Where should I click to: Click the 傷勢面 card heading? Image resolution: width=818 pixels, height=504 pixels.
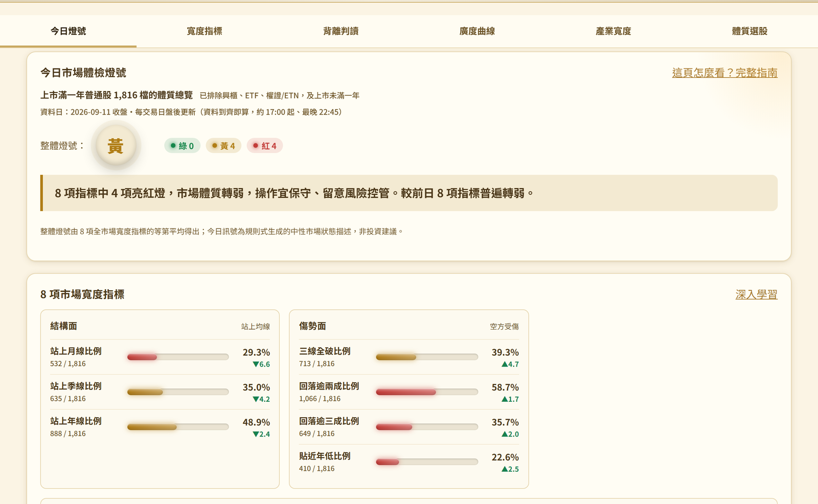(312, 326)
